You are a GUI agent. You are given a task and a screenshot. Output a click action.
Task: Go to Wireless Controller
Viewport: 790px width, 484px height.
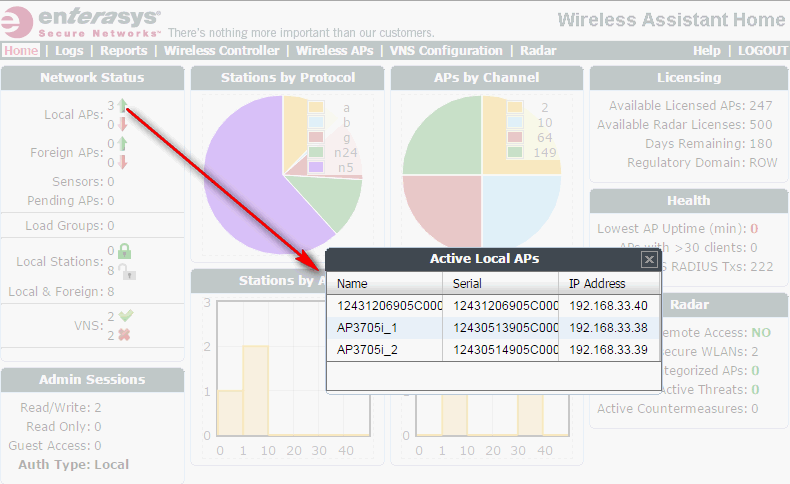click(x=222, y=50)
